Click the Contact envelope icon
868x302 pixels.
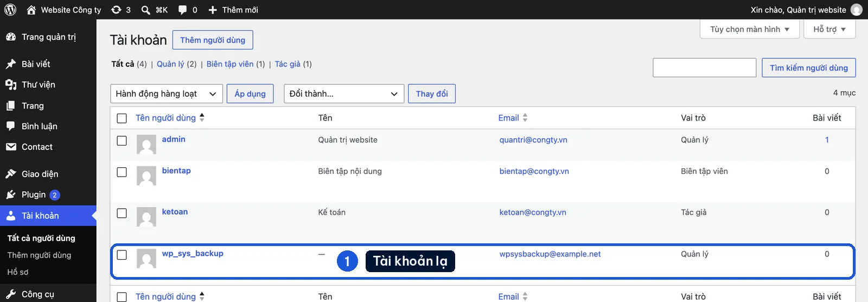pos(11,147)
